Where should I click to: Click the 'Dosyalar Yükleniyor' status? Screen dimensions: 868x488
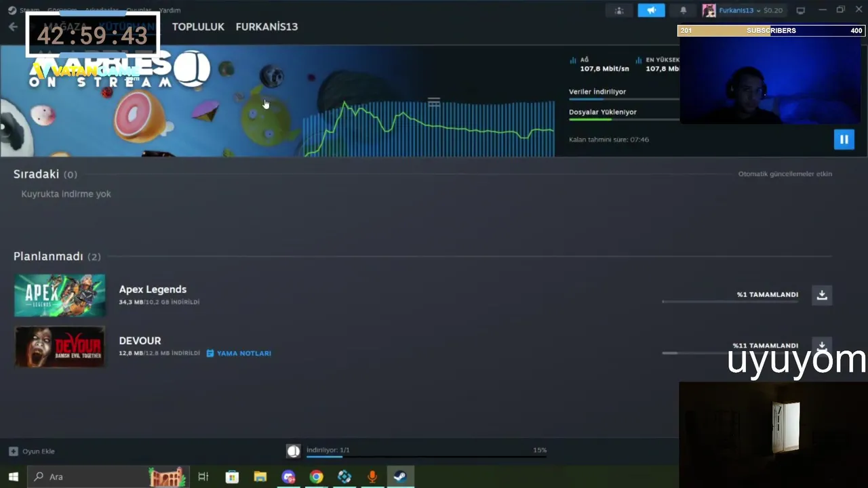tap(603, 112)
